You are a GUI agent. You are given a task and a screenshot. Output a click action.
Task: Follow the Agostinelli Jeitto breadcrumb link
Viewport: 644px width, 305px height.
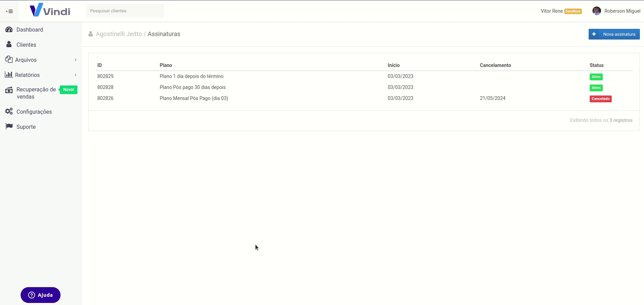[x=119, y=34]
